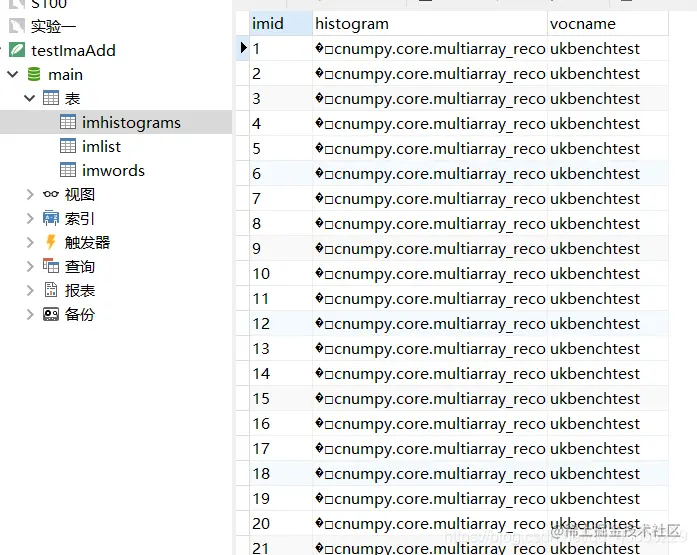Click vocname cell ukbenchtest in row 8
Image resolution: width=697 pixels, height=555 pixels.
(x=608, y=223)
